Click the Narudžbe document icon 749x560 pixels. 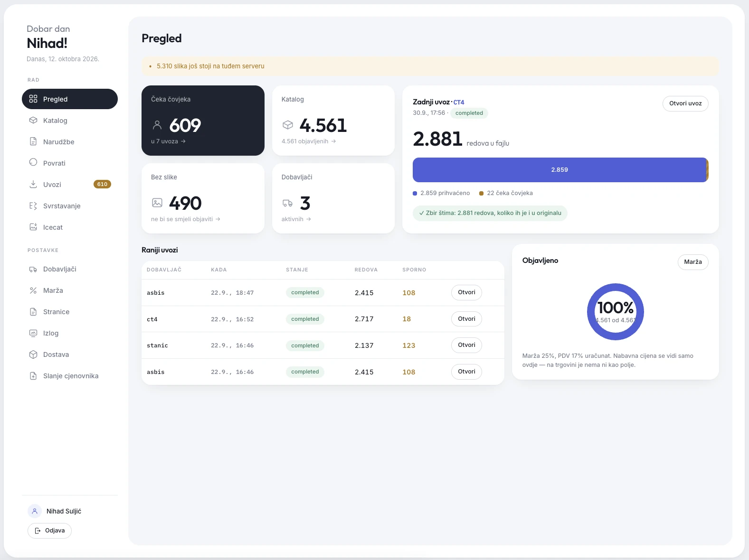(33, 141)
